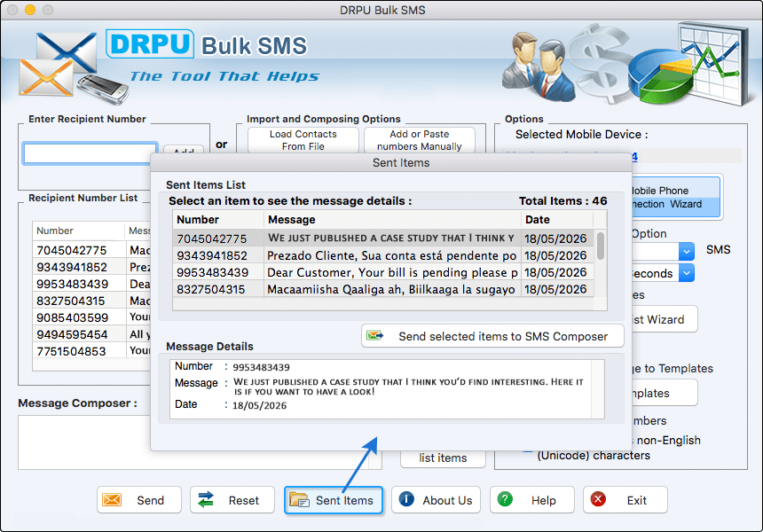Click message 'Macaamiisha Qaaliga ah' in sent list
Image resolution: width=763 pixels, height=532 pixels.
point(390,290)
